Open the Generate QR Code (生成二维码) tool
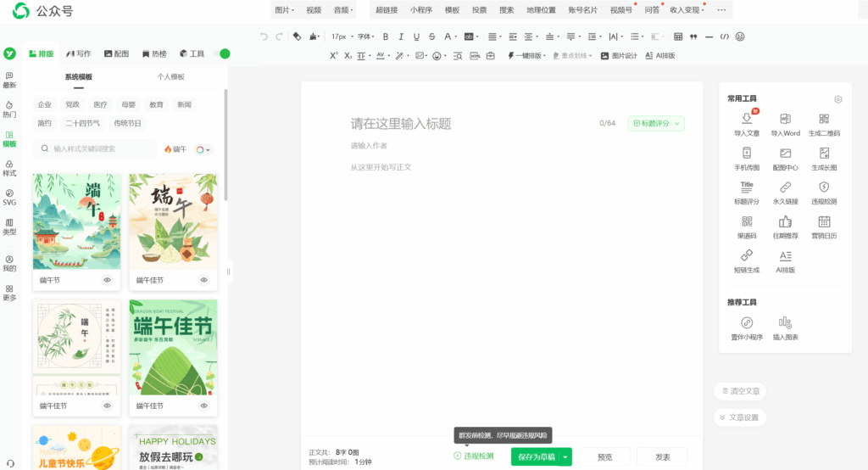The width and height of the screenshot is (868, 470). point(824,124)
